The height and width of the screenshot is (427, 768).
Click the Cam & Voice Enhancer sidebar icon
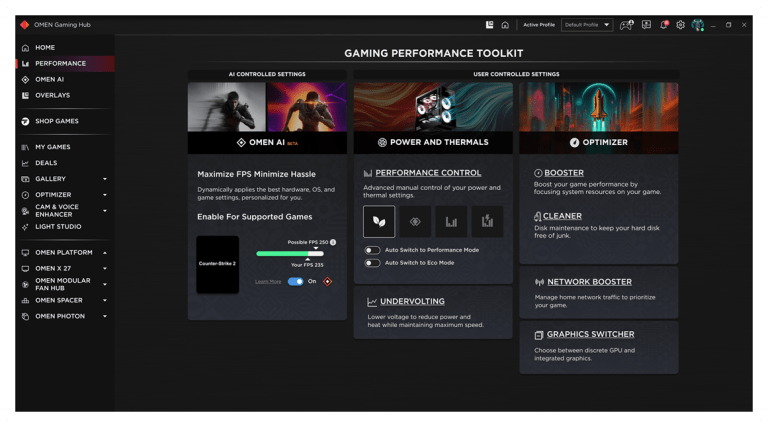click(x=25, y=211)
